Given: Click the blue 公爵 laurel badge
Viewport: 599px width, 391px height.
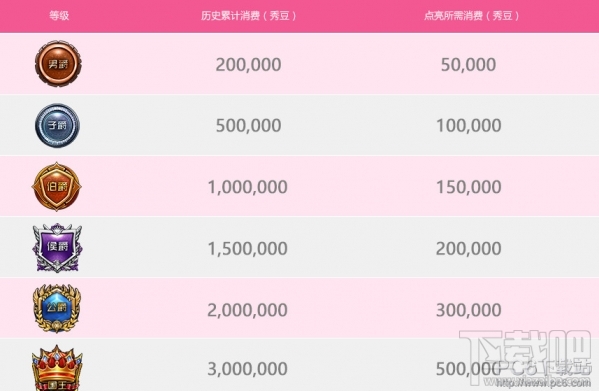Looking at the screenshot, I should (57, 308).
